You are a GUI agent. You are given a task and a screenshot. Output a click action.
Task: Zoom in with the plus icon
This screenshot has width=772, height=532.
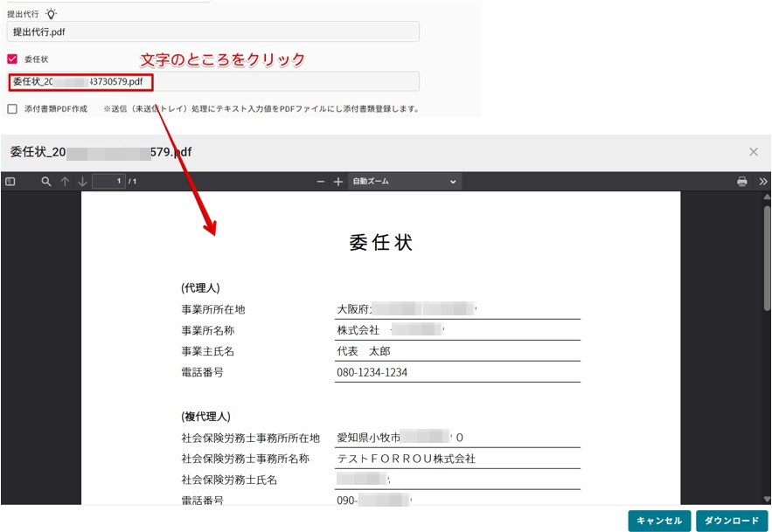(x=337, y=182)
